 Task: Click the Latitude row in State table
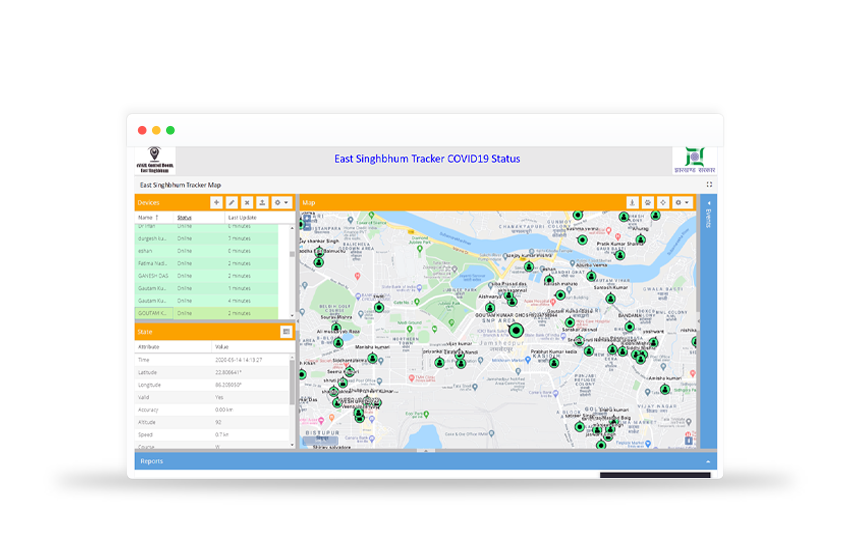point(212,372)
